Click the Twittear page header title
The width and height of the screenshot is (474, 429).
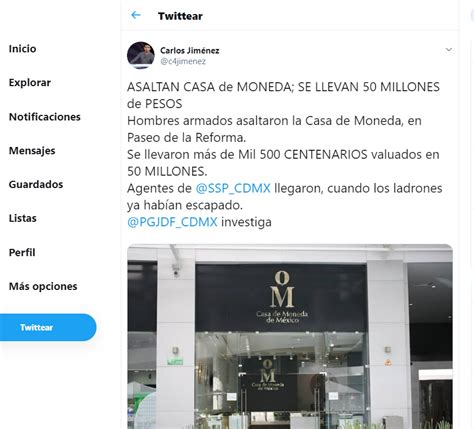[x=180, y=16]
